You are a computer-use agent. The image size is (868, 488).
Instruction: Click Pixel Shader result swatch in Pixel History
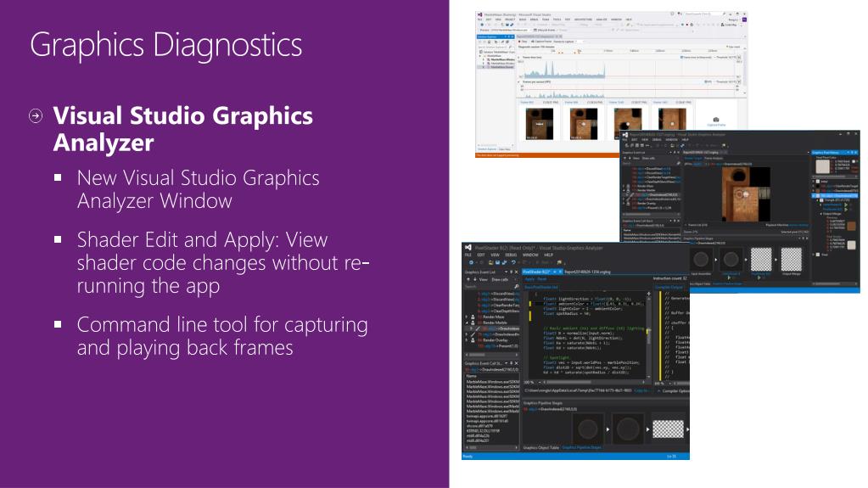pyautogui.click(x=851, y=244)
